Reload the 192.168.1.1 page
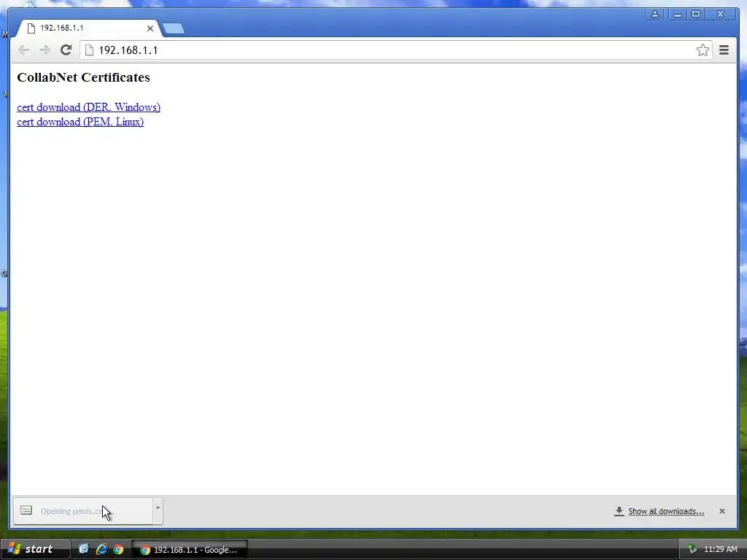This screenshot has height=560, width=747. [66, 50]
